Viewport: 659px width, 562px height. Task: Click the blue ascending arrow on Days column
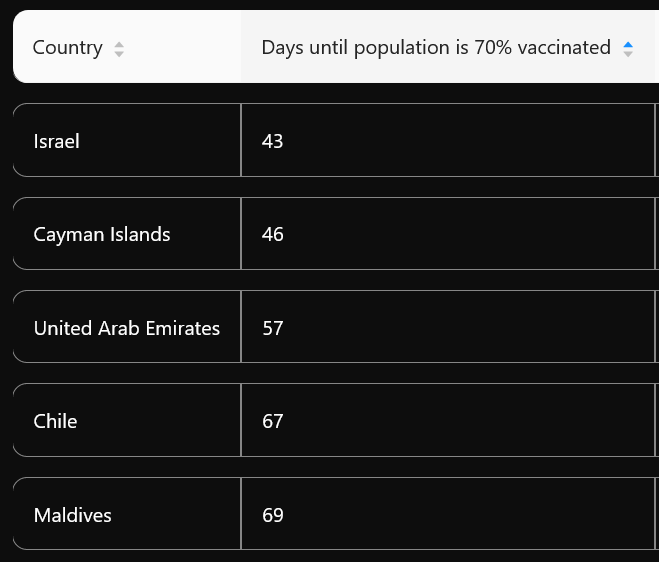pos(628,43)
